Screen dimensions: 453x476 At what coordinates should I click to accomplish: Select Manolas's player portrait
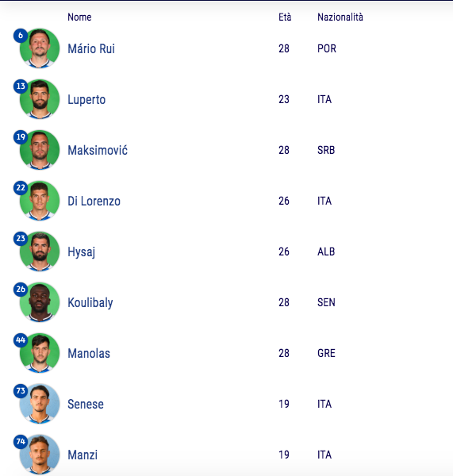coord(40,353)
